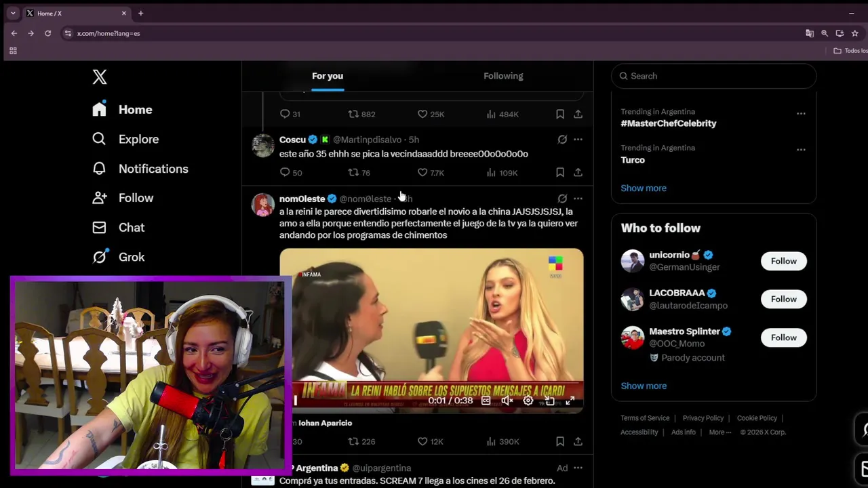The width and height of the screenshot is (868, 488).
Task: Open the La Reini interview video
Action: (x=431, y=330)
